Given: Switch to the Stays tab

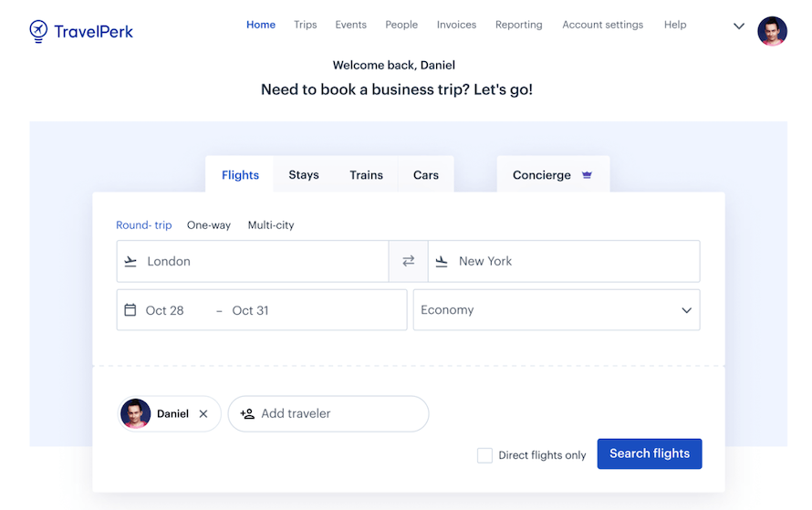Looking at the screenshot, I should click(304, 175).
